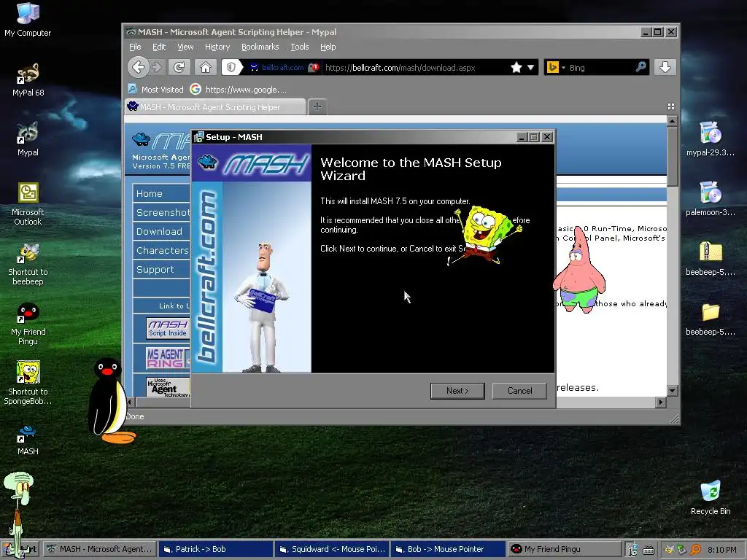Click the keyboard icon in taskbar

[649, 550]
